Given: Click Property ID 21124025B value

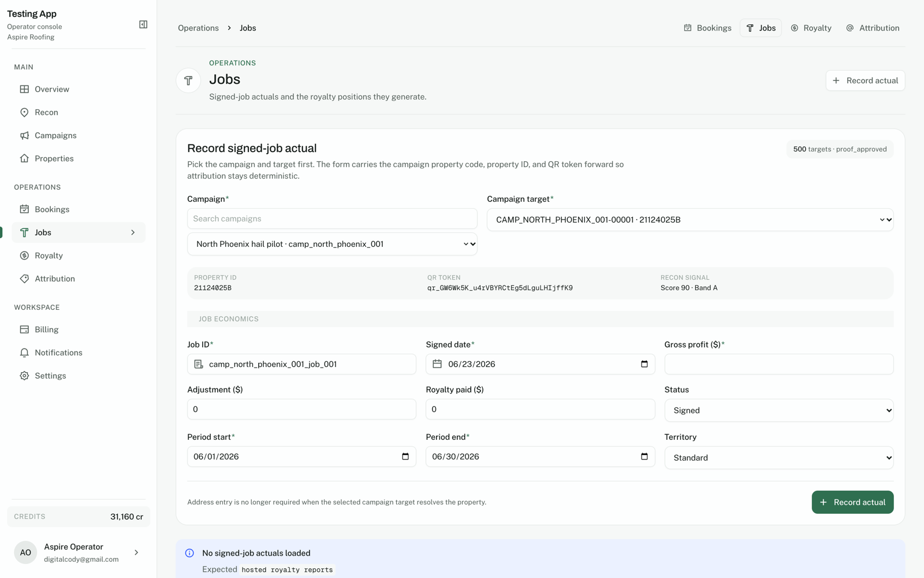Looking at the screenshot, I should point(213,288).
